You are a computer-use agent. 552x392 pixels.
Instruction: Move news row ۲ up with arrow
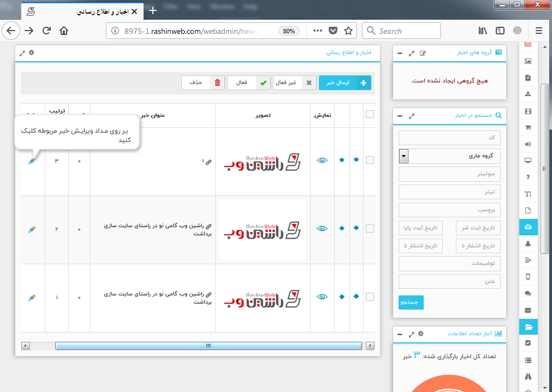341,228
